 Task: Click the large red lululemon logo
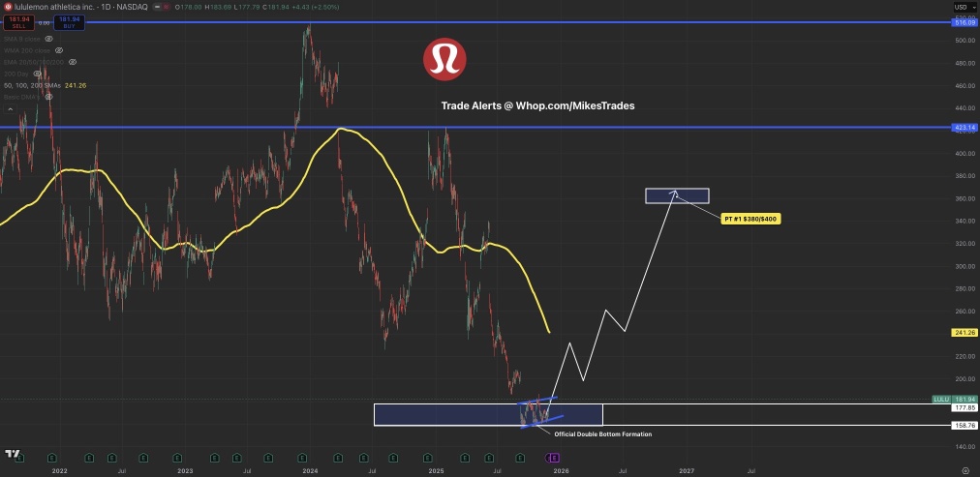444,60
